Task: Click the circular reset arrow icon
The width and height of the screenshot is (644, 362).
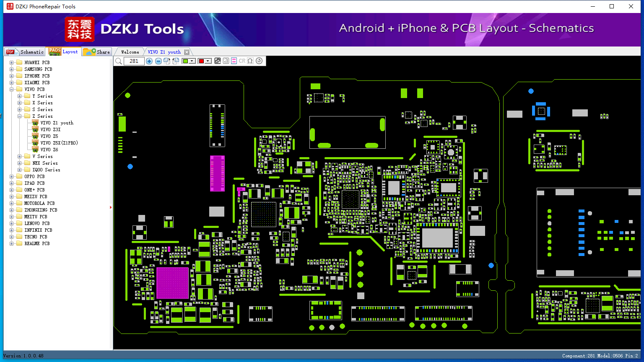Action: tap(259, 61)
